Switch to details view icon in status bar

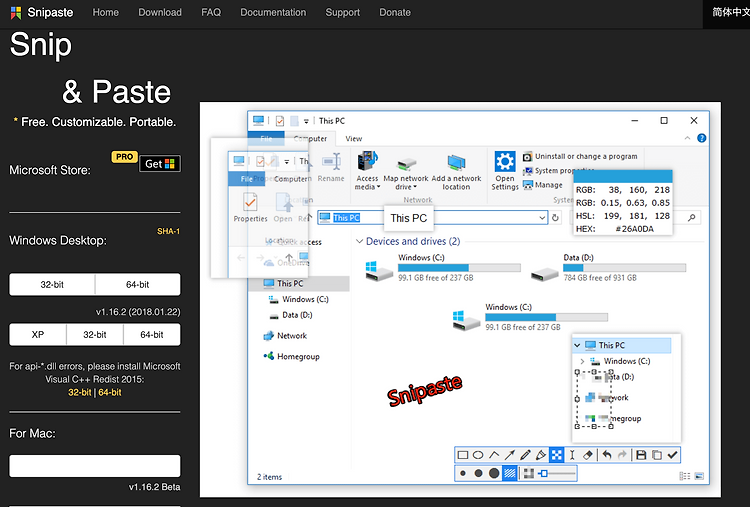point(684,476)
